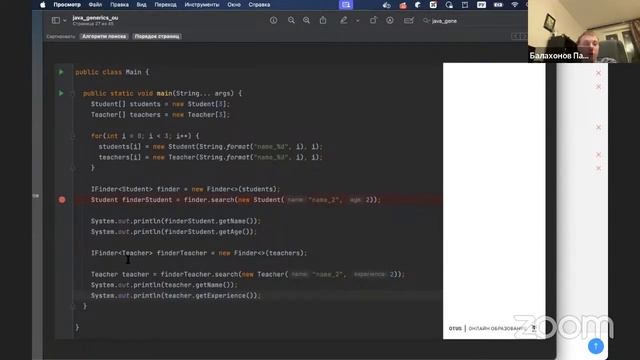Toggle the Preview sidebar view button
Viewport: 640px width, 360px height.
pos(56,20)
